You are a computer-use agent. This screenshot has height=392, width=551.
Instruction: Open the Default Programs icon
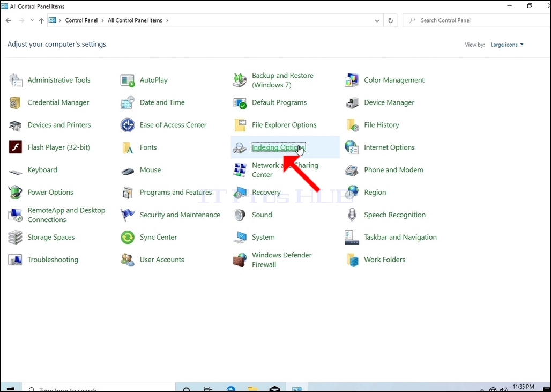(x=240, y=102)
